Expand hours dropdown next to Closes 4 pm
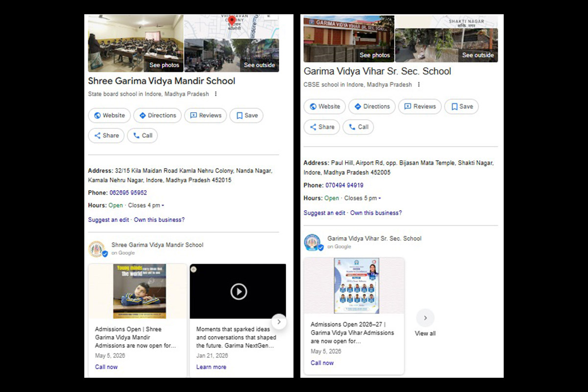The image size is (588, 392). point(163,205)
